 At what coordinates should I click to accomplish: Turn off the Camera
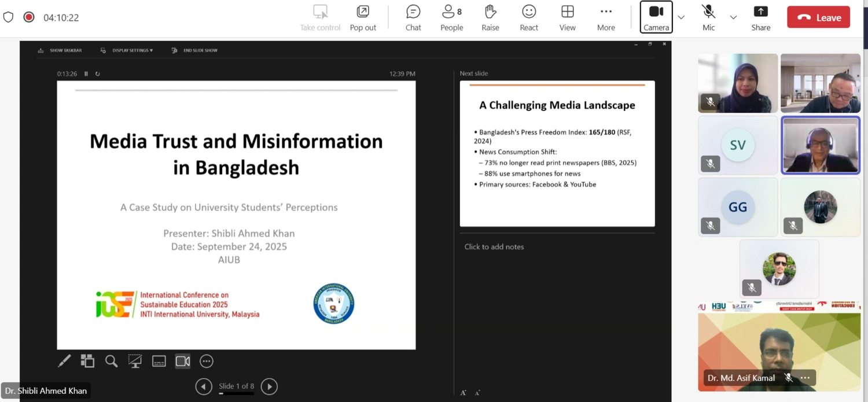(656, 17)
